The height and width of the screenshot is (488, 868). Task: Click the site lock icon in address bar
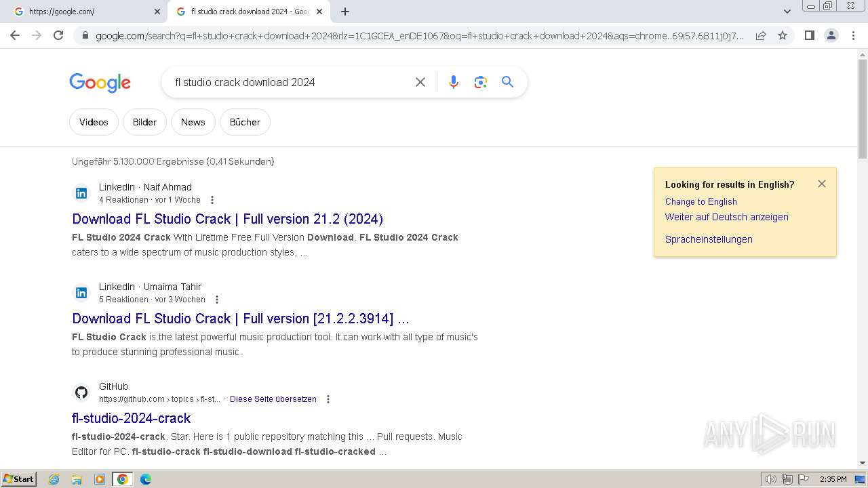[85, 36]
